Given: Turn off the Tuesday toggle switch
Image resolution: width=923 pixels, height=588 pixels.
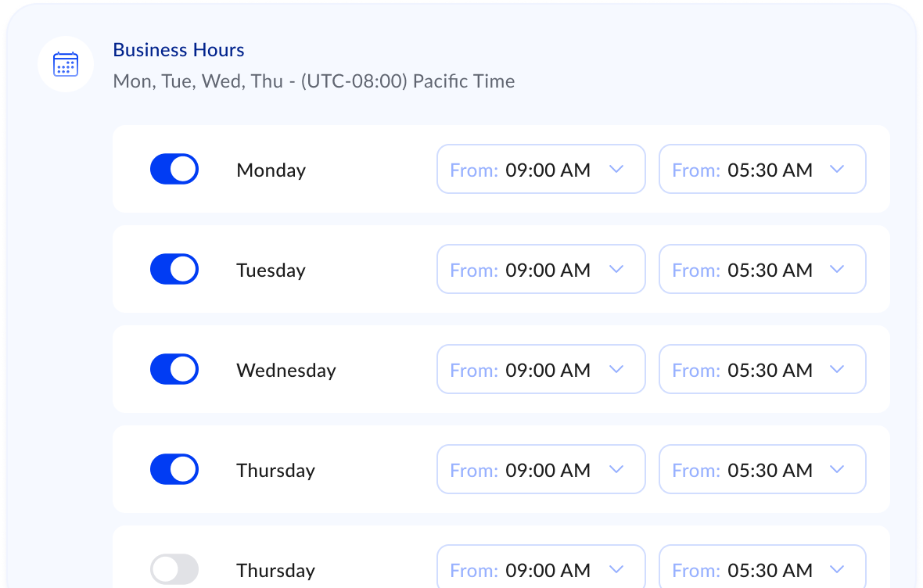Looking at the screenshot, I should coord(174,269).
